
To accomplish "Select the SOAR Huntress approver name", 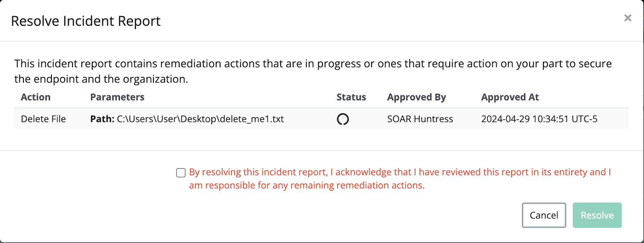I will pos(420,119).
